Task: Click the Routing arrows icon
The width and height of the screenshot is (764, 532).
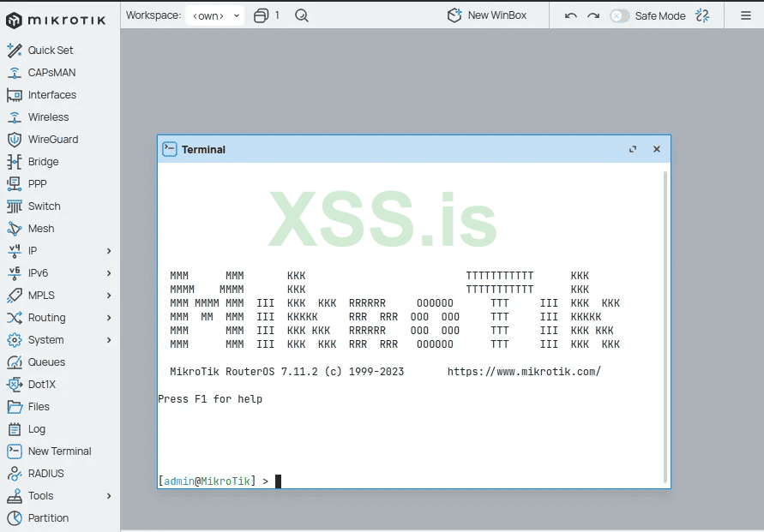Action: [x=15, y=318]
